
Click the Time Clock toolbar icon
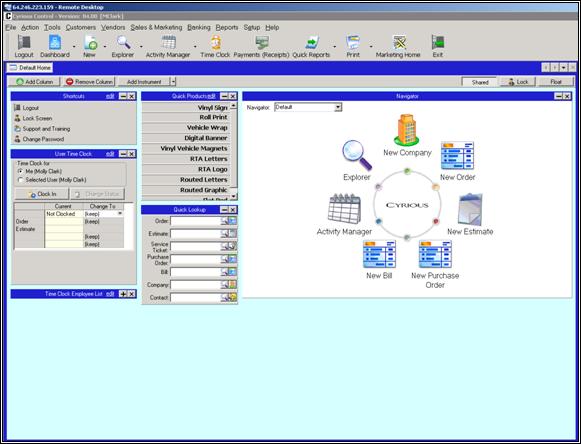[215, 43]
